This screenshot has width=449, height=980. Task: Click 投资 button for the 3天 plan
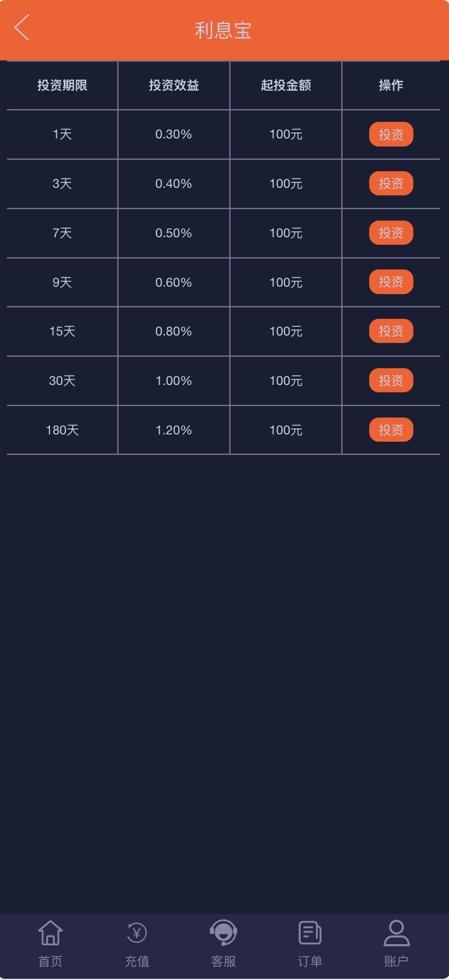pos(391,184)
